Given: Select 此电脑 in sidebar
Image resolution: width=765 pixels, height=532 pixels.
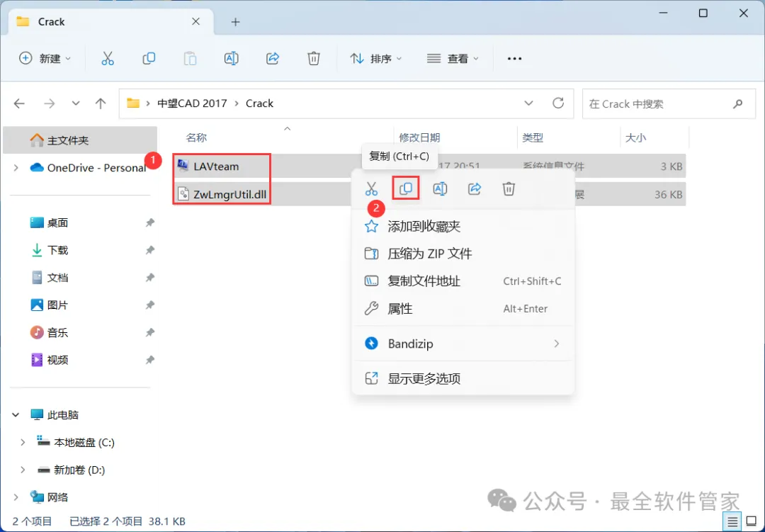Looking at the screenshot, I should (62, 415).
